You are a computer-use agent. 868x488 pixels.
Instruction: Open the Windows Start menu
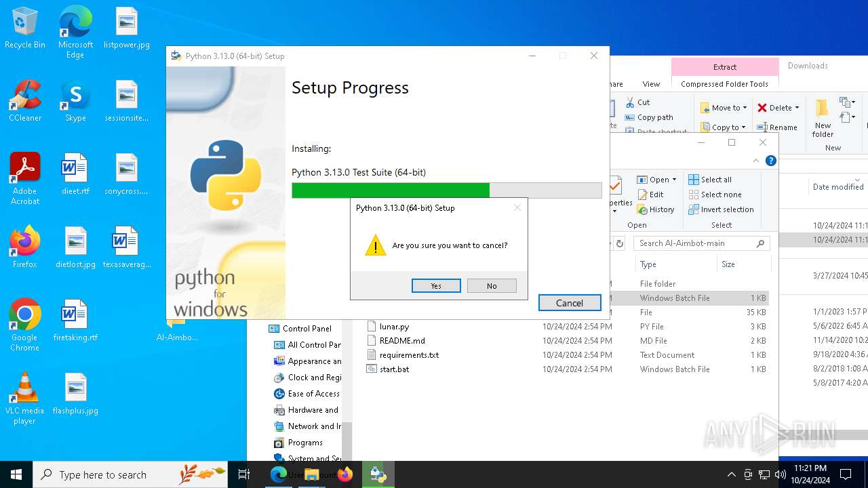16,474
